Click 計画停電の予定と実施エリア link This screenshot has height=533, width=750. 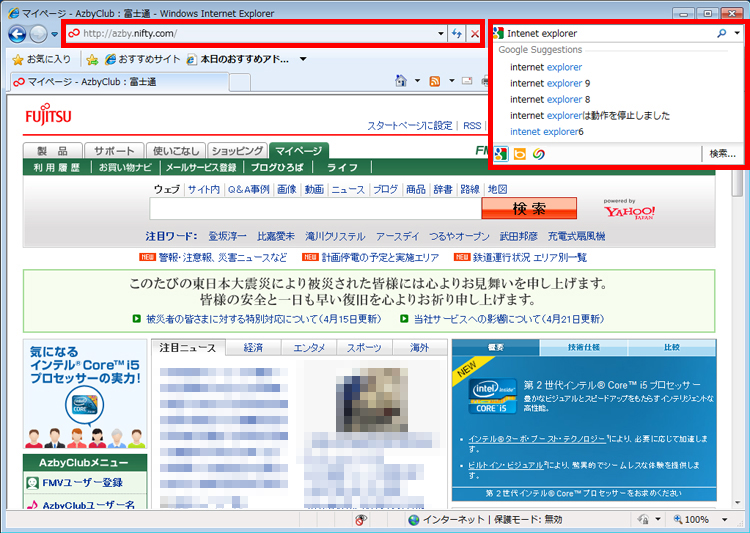click(x=380, y=257)
